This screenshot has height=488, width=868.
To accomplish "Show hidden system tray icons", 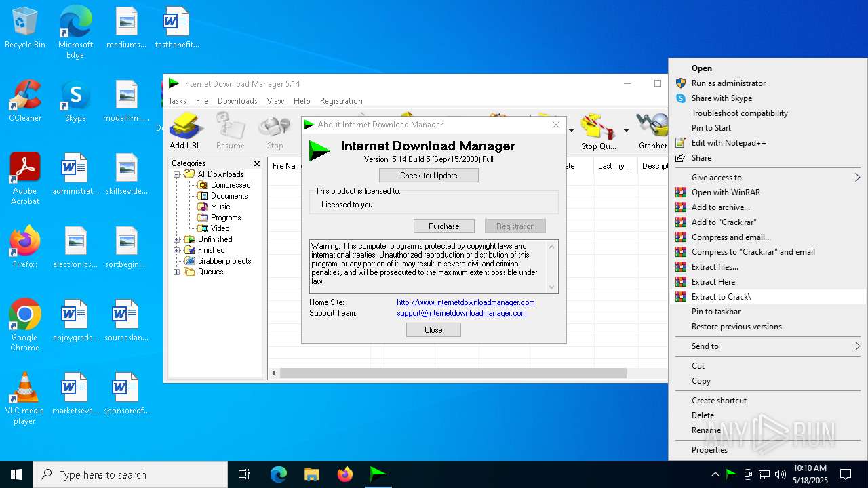I will pos(715,474).
